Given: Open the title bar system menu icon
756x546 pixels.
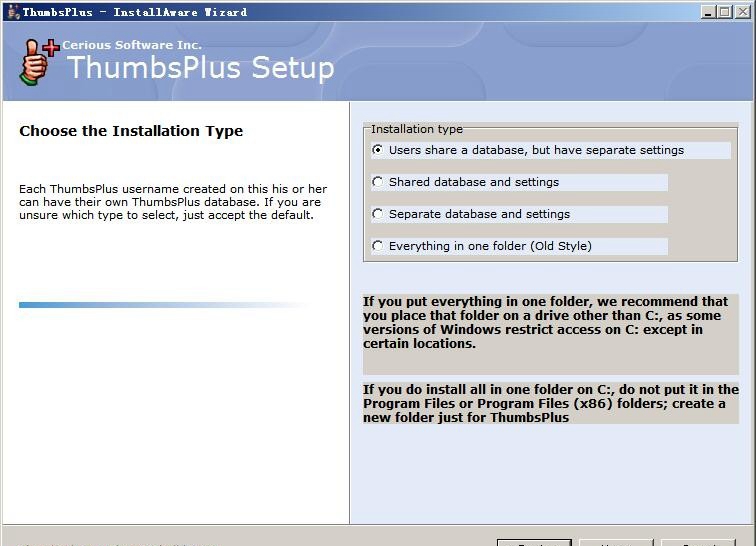Looking at the screenshot, I should coord(14,12).
